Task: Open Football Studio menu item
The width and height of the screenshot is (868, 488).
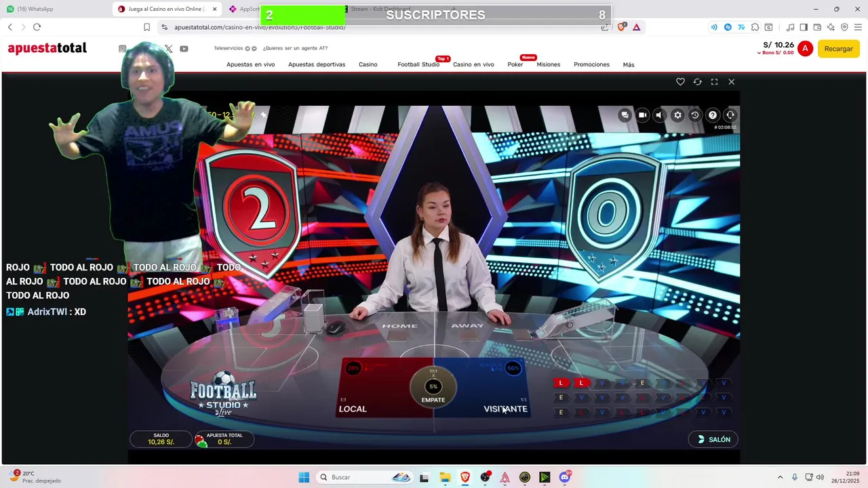Action: click(x=418, y=64)
